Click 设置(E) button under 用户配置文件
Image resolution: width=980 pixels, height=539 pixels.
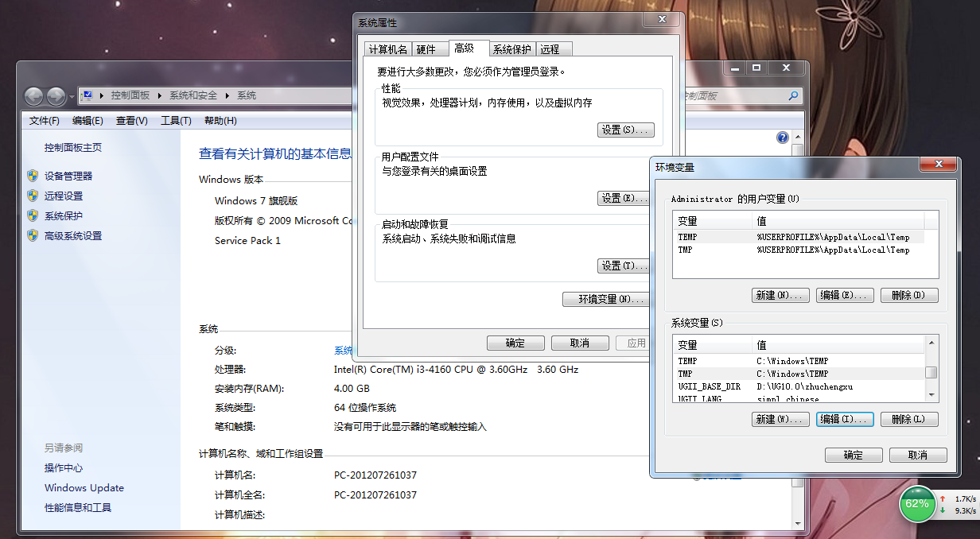[x=625, y=198]
